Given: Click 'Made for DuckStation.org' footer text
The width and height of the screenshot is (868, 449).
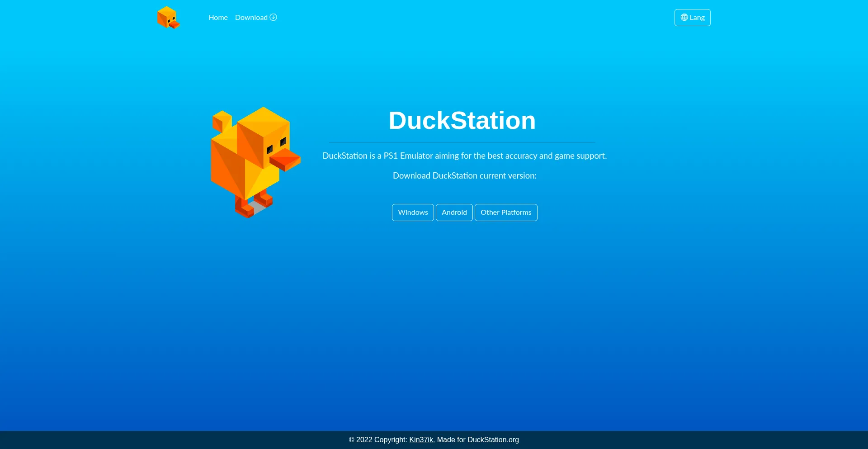Looking at the screenshot, I should click(x=478, y=440).
